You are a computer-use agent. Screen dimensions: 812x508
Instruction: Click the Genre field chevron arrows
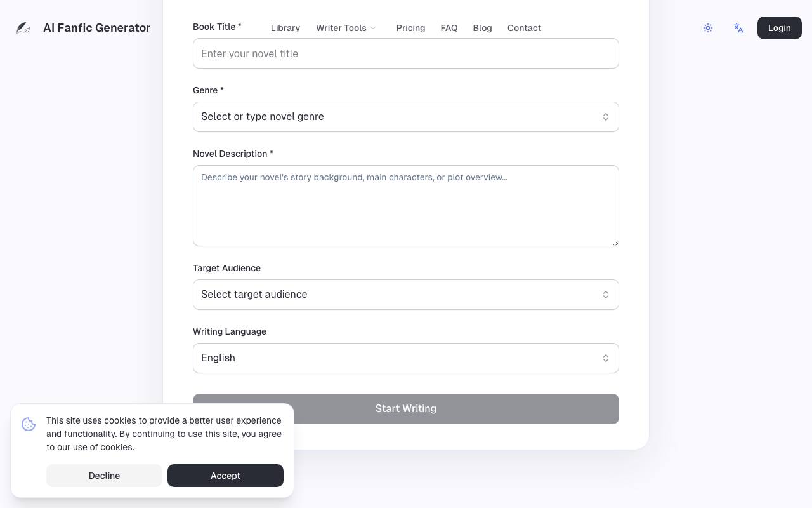pos(606,117)
